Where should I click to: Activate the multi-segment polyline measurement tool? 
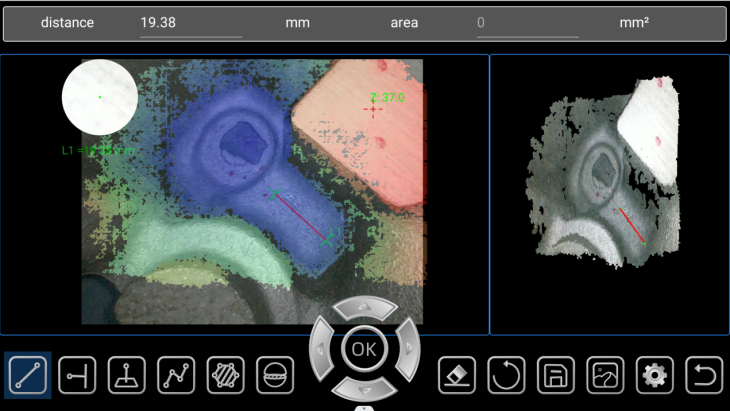coord(176,376)
